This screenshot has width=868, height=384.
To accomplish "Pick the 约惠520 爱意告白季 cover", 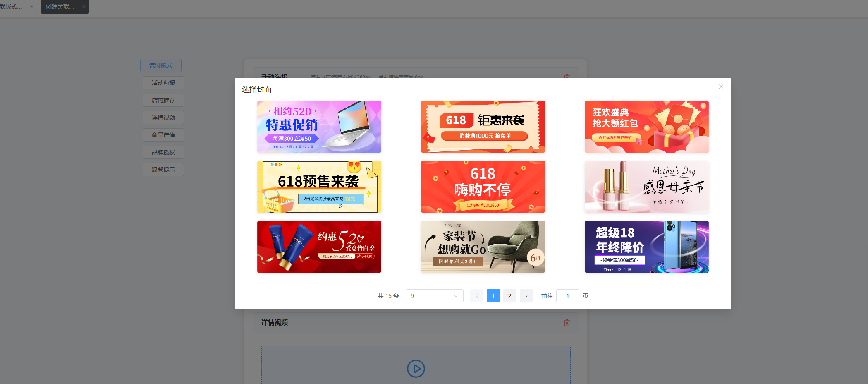I will click(x=319, y=247).
